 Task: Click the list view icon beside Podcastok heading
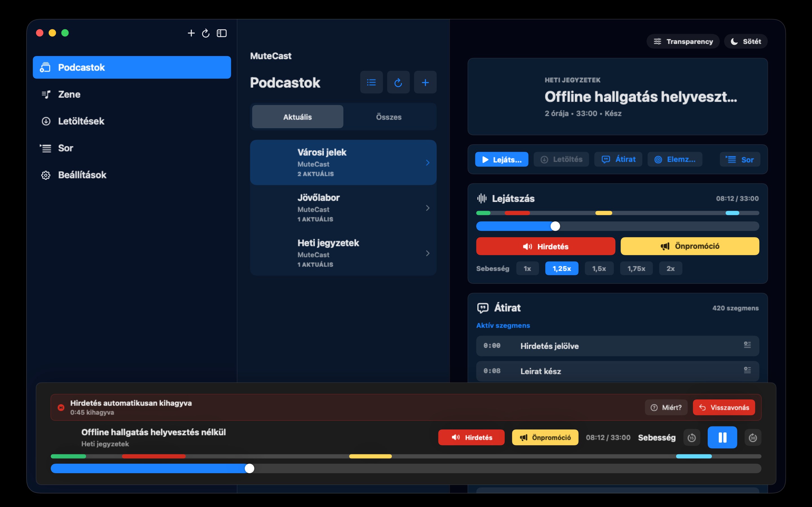(x=371, y=82)
